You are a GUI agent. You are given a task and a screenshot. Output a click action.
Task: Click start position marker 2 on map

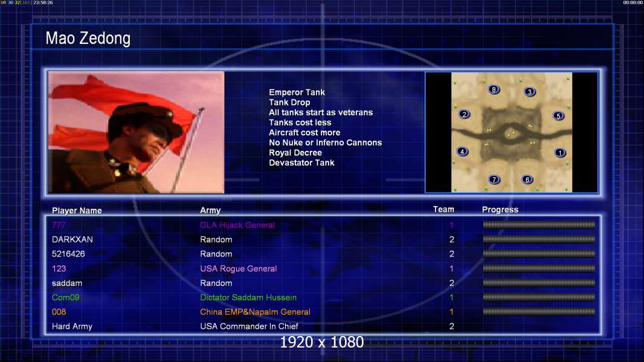click(x=464, y=114)
